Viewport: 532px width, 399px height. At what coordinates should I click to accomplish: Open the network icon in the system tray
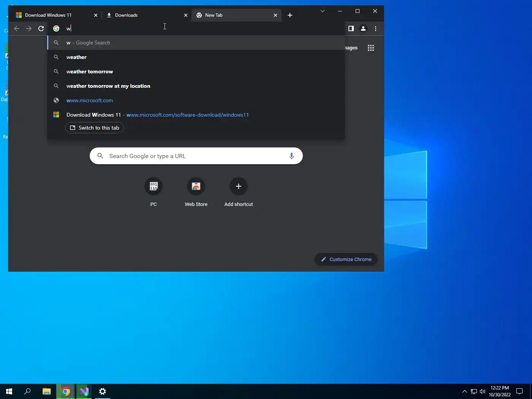pos(474,391)
